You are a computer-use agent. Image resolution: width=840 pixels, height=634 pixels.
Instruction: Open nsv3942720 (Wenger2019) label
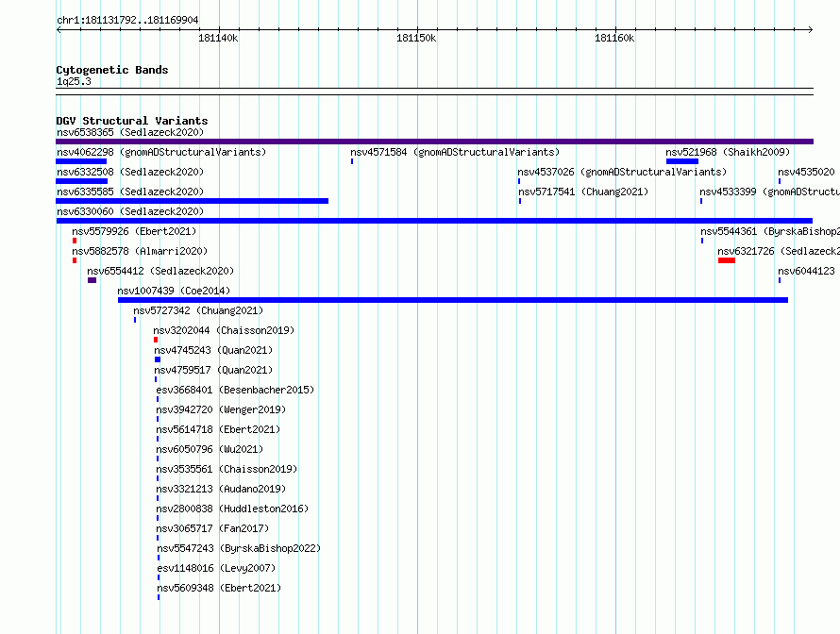tap(221, 409)
